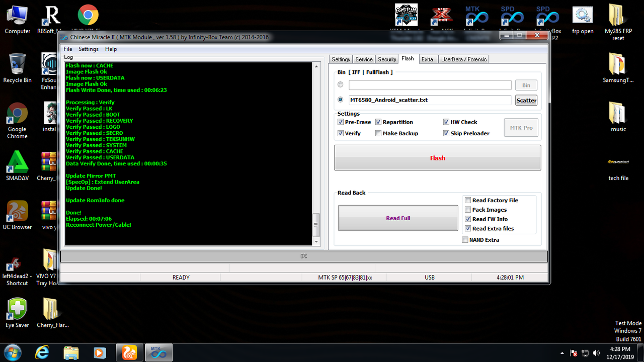Screen dimensions: 644x362
Task: Click the 0% progress bar
Action: [x=304, y=256]
